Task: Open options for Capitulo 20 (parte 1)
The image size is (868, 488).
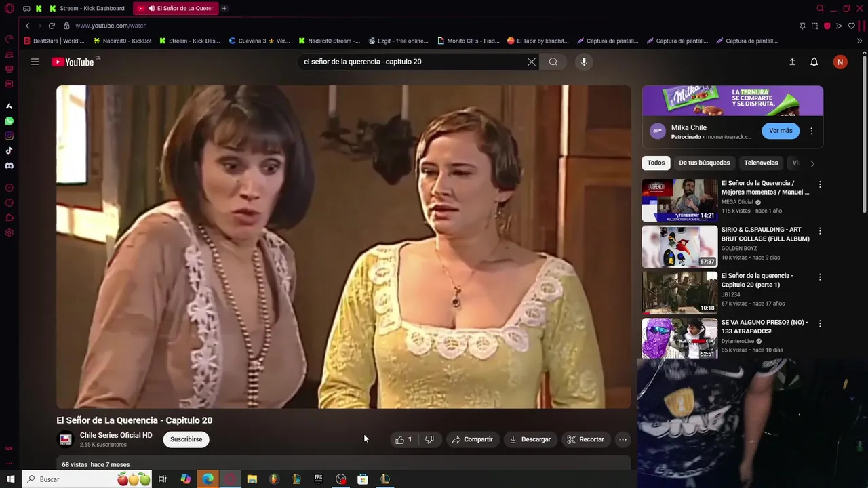Action: tap(820, 277)
